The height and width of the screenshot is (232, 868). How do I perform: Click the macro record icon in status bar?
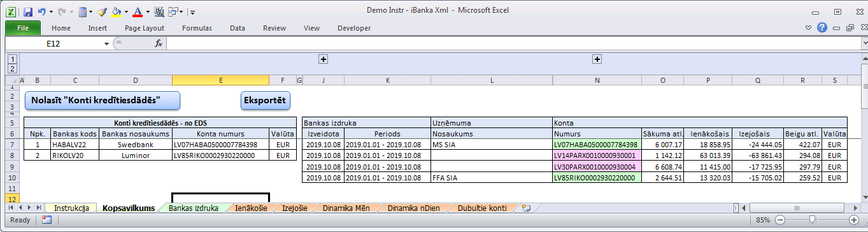tap(46, 220)
